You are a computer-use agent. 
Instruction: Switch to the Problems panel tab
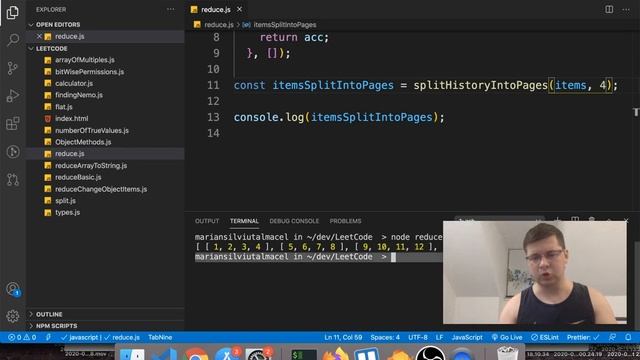click(x=345, y=221)
